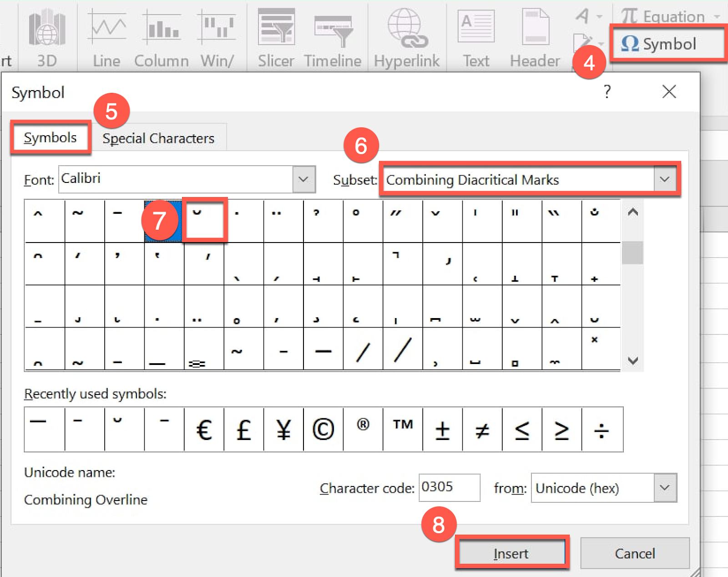Click the Symbol button in ribbon
This screenshot has height=577, width=728.
(x=659, y=44)
